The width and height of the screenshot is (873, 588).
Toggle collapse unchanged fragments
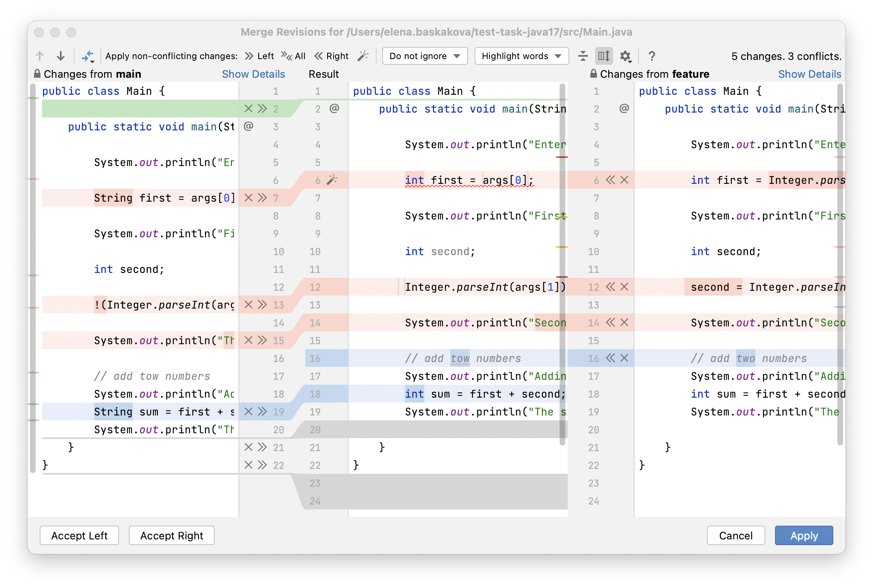click(583, 56)
